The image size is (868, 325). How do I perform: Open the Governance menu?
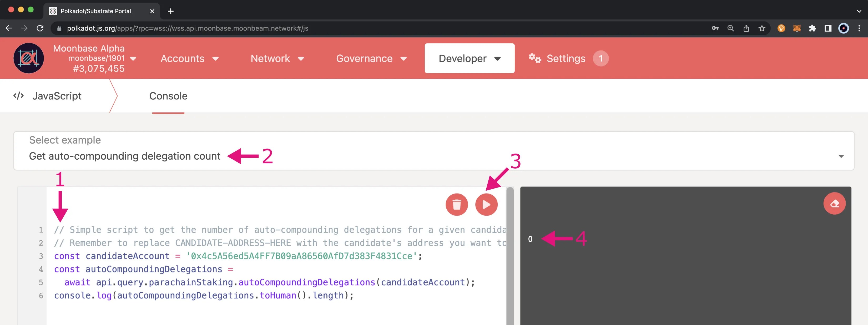[x=371, y=58]
